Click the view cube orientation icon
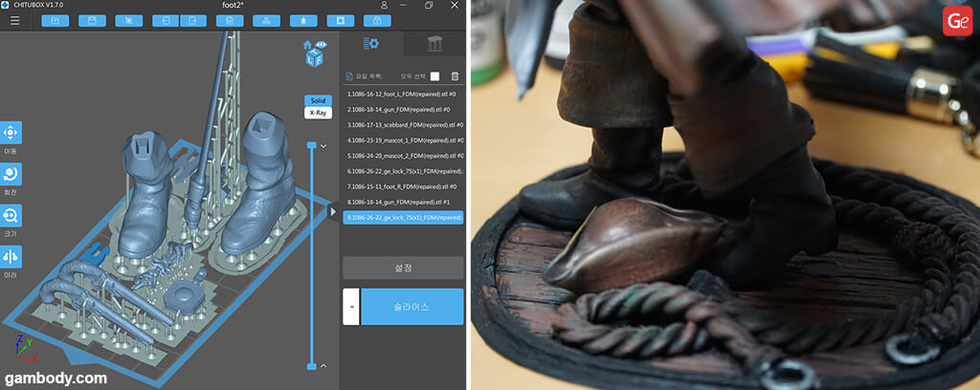This screenshot has width=980, height=390. click(314, 58)
